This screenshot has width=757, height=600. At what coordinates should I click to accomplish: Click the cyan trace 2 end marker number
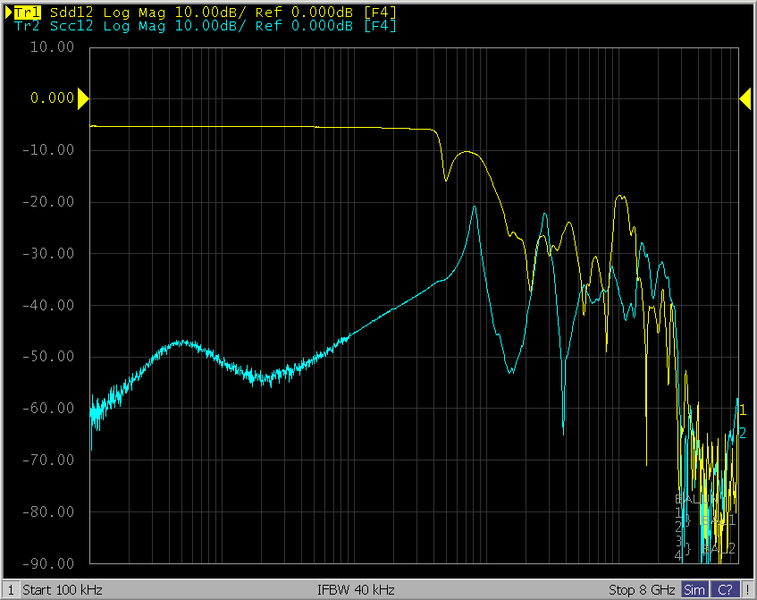[742, 433]
